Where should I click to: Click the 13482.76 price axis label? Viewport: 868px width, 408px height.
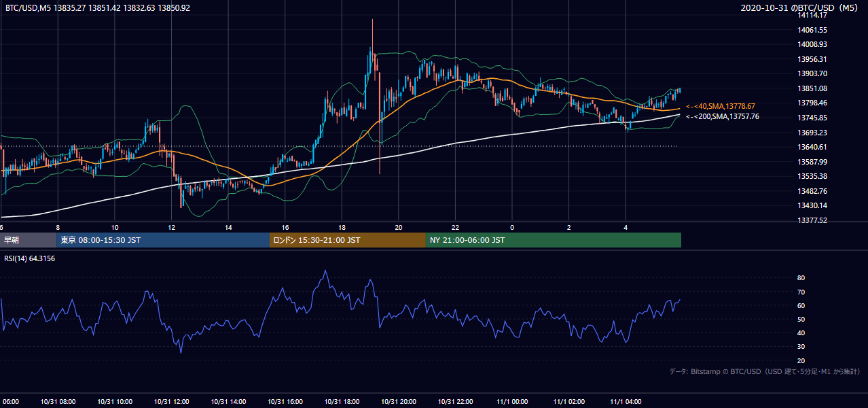coord(813,191)
